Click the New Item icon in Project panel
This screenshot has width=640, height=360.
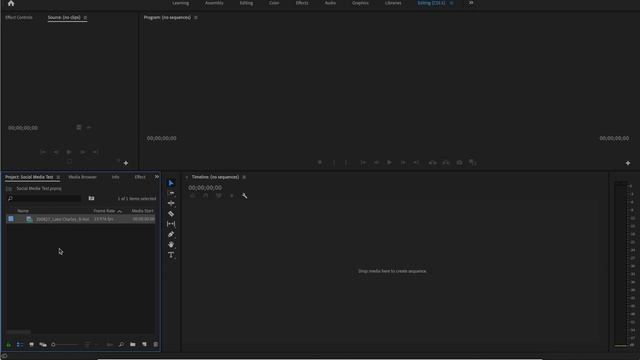click(144, 344)
